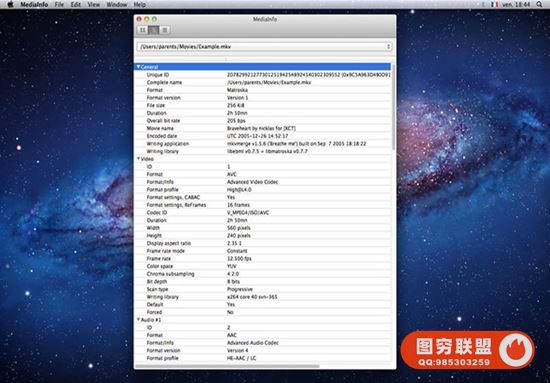Open the Window menu

point(117,5)
